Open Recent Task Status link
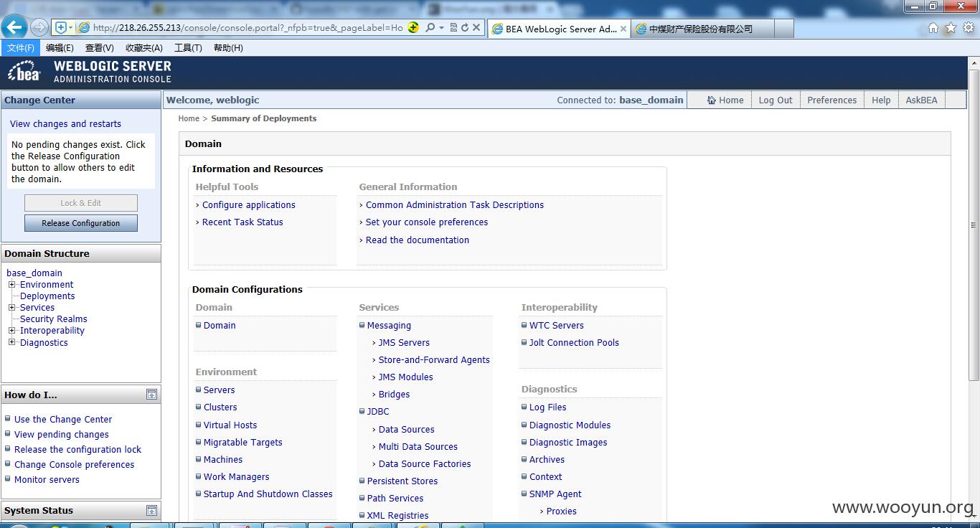Viewport: 980px width, 528px height. [x=242, y=222]
